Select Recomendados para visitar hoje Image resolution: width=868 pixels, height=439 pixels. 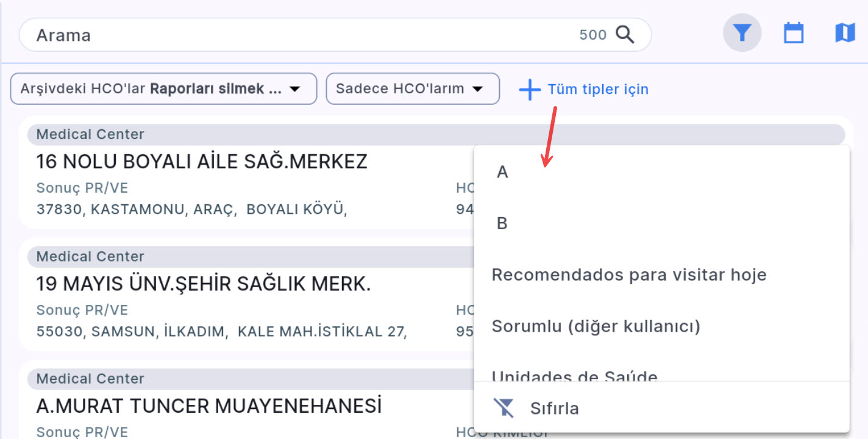(628, 275)
